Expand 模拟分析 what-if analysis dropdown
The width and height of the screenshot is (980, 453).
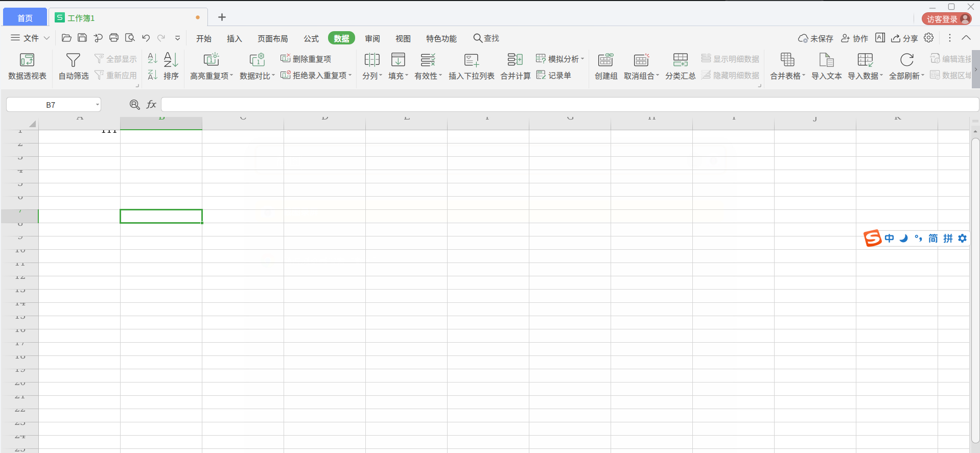(x=582, y=59)
